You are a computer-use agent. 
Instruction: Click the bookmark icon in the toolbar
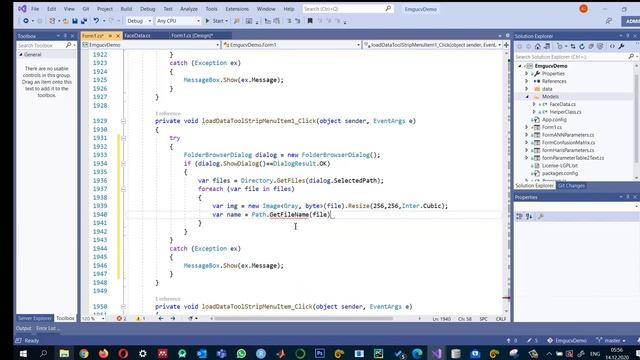point(310,21)
